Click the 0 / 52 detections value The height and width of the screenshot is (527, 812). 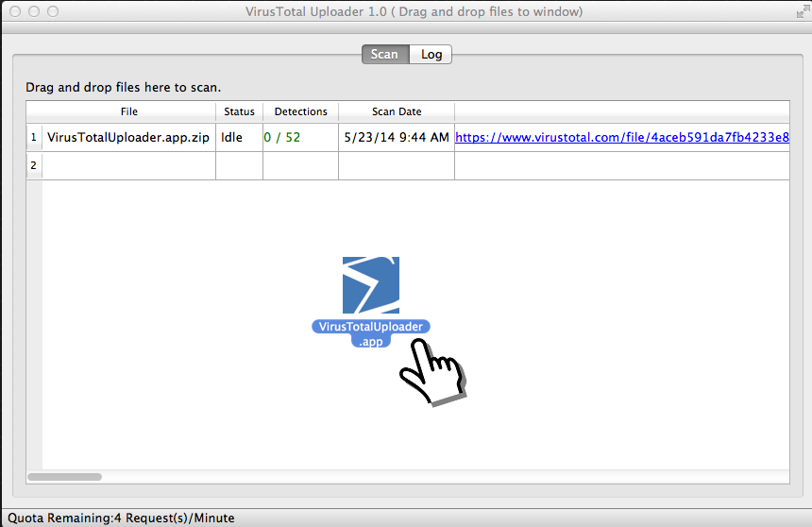[281, 137]
